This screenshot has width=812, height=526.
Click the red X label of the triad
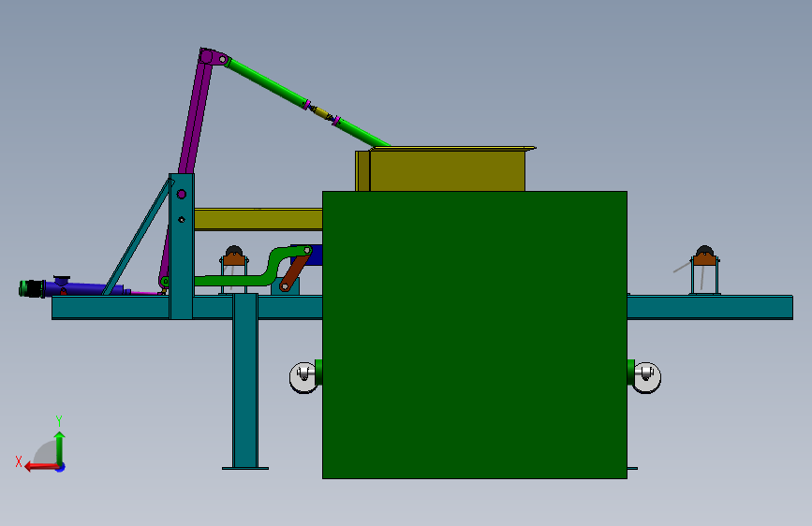[19, 461]
